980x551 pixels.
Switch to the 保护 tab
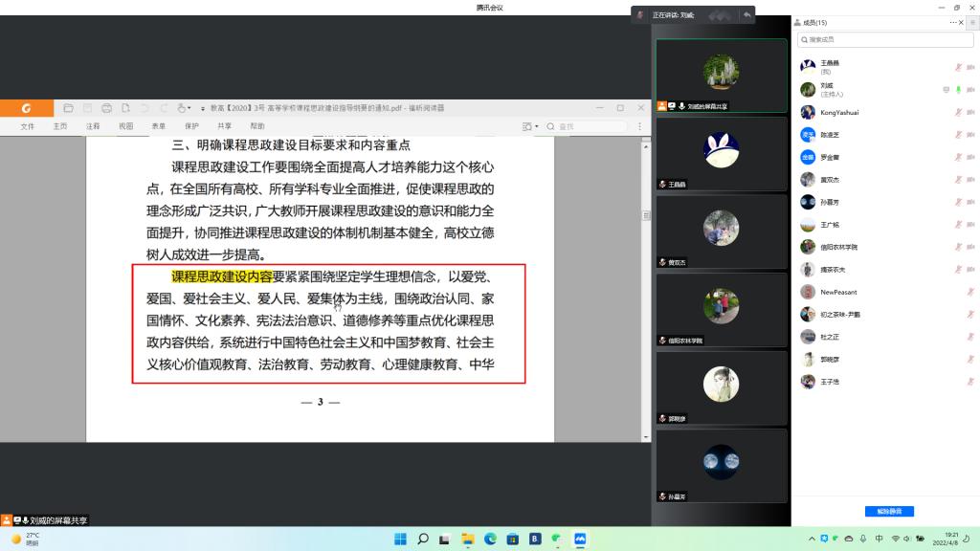(191, 126)
